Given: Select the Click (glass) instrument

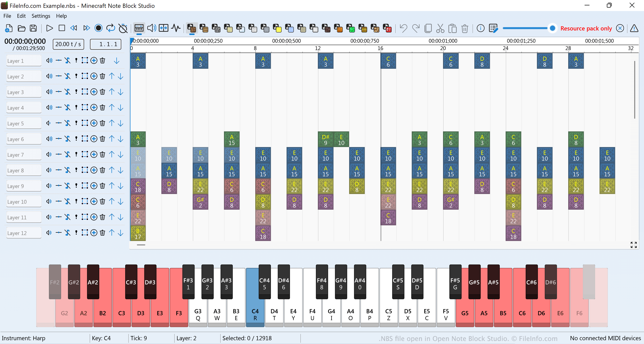Looking at the screenshot, I should click(241, 28).
